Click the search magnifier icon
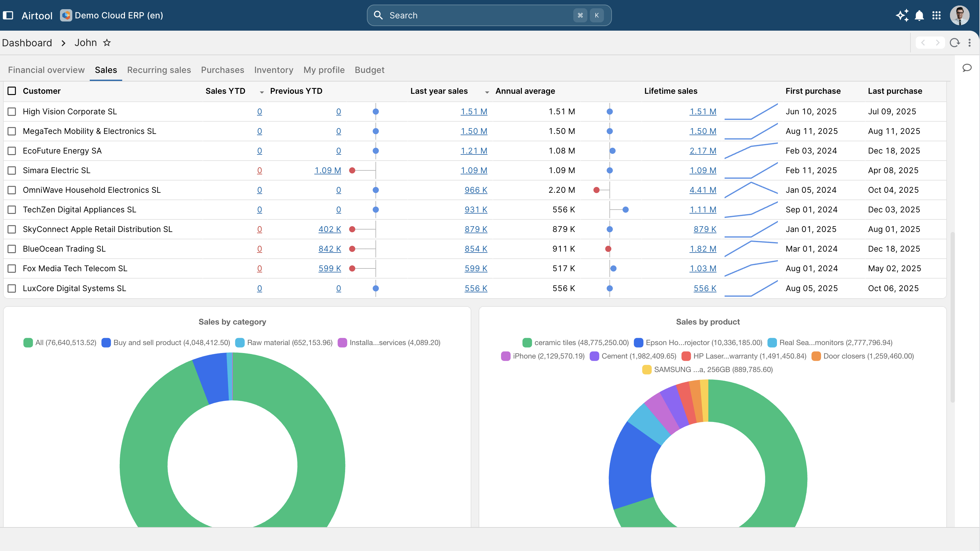 pyautogui.click(x=378, y=15)
